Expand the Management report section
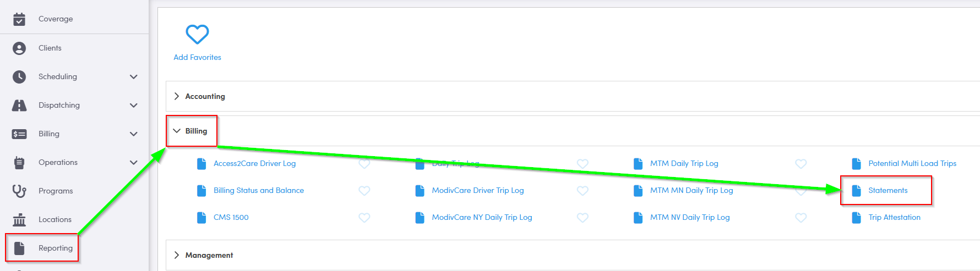This screenshot has width=980, height=271. (x=177, y=255)
